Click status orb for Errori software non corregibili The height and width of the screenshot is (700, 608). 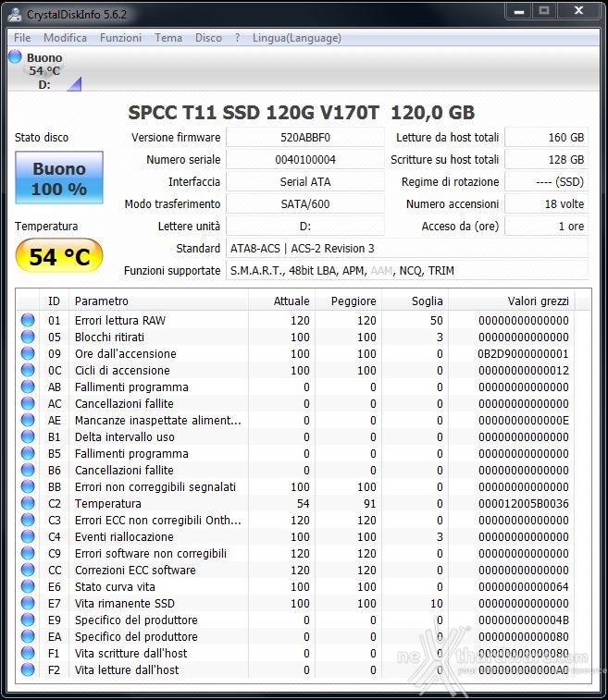point(28,553)
